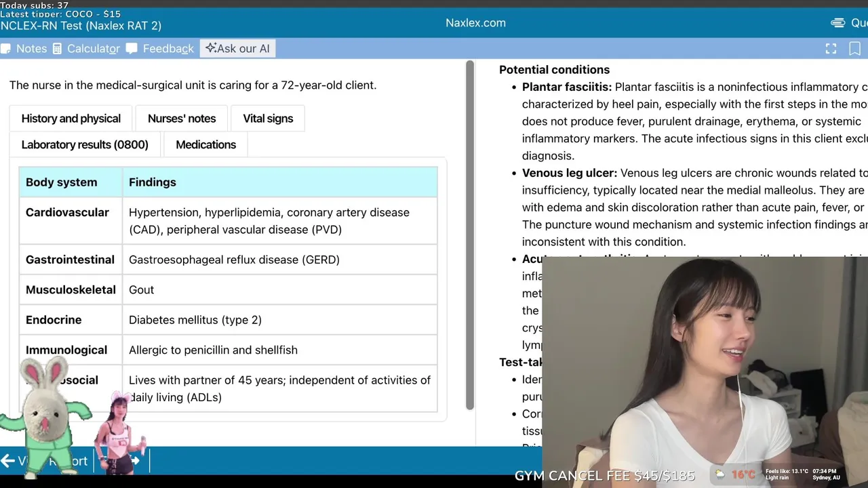The image size is (868, 488).
Task: Switch to History and physical tab
Action: click(x=71, y=119)
